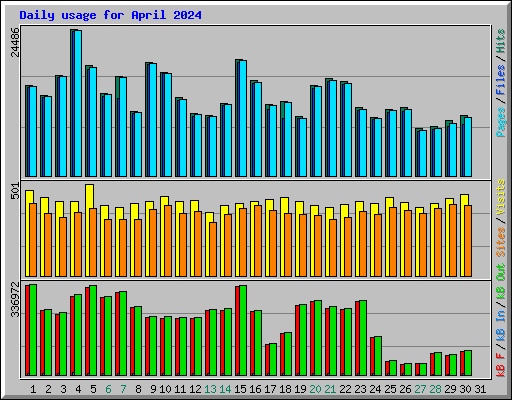Click day 31 on the x-axis

click(x=480, y=389)
